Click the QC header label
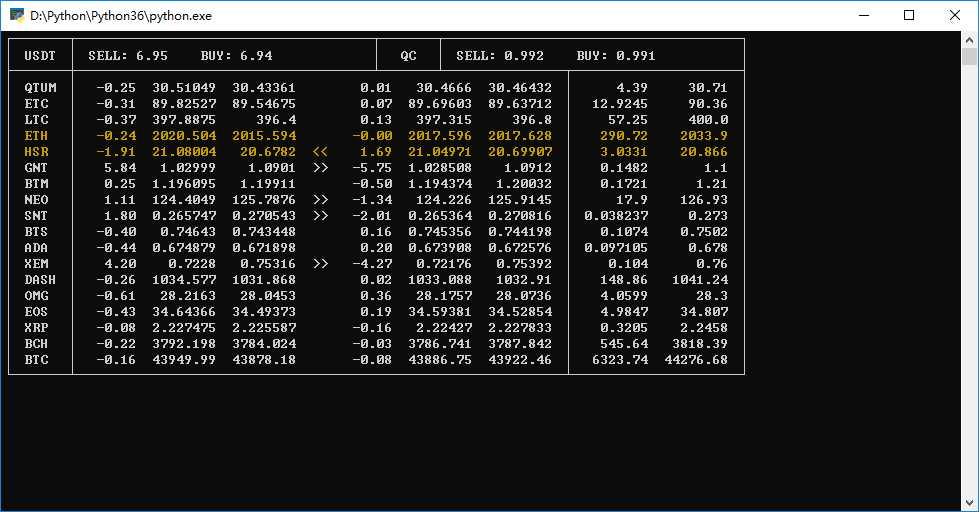The height and width of the screenshot is (512, 979). pyautogui.click(x=408, y=56)
